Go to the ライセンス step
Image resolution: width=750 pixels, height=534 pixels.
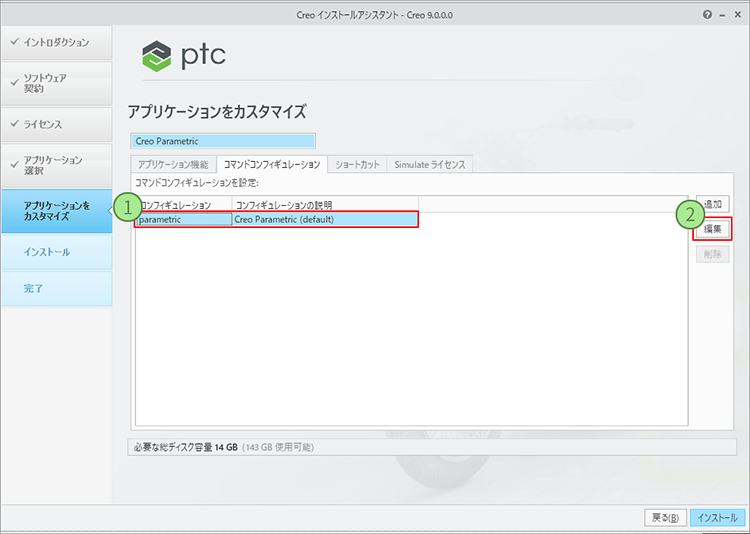[x=56, y=124]
